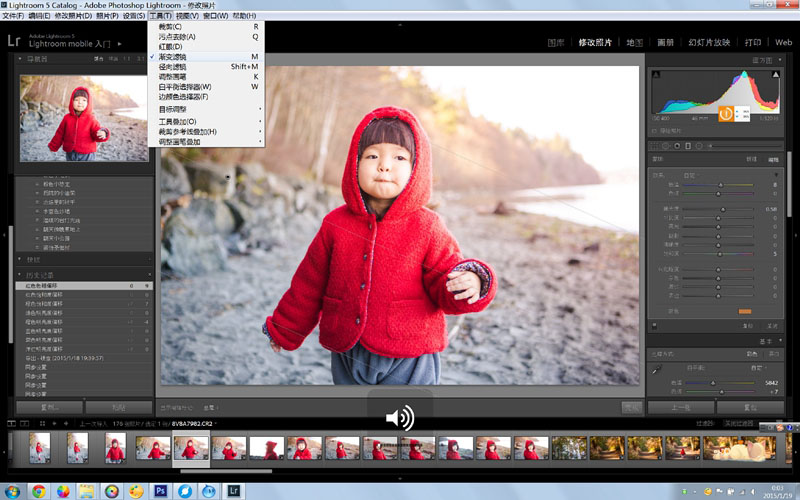Toggle shadow clipping indicator in histogram

pos(656,75)
